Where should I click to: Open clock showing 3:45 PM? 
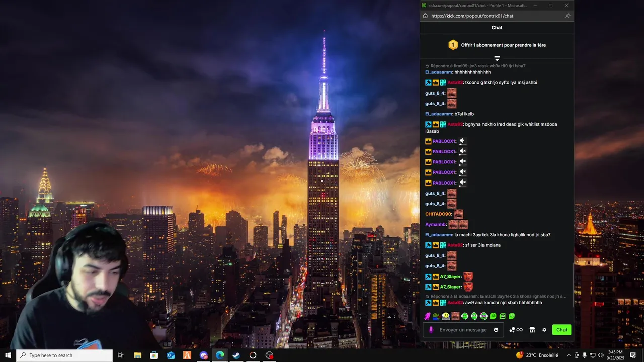click(x=615, y=355)
